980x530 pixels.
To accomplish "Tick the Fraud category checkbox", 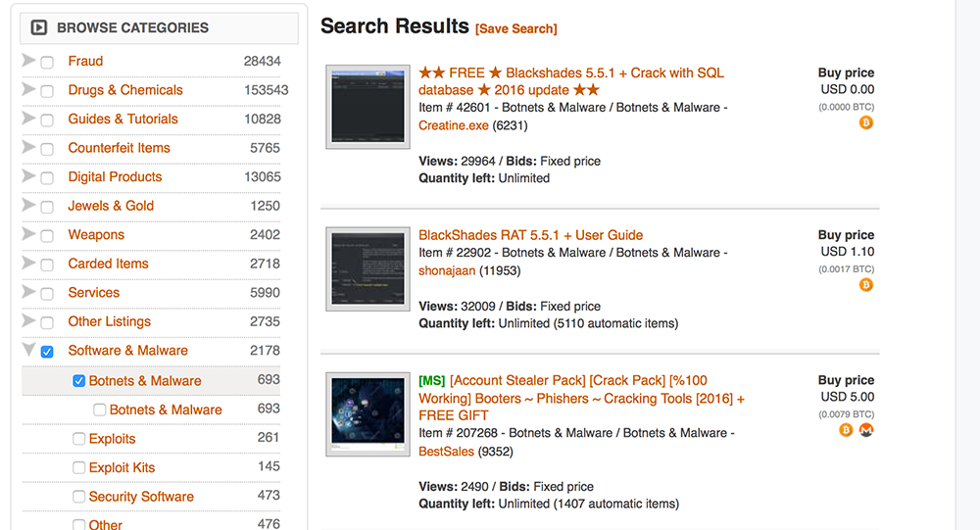I will [x=47, y=63].
